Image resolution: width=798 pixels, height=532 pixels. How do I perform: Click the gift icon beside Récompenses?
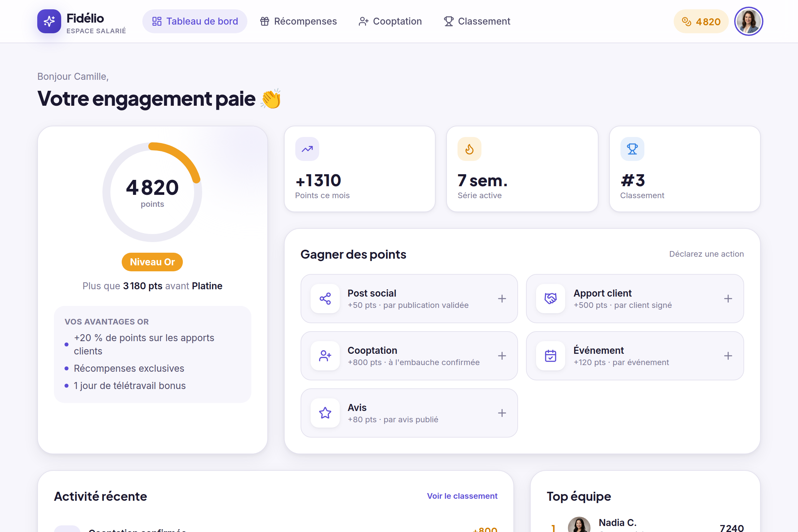point(265,21)
